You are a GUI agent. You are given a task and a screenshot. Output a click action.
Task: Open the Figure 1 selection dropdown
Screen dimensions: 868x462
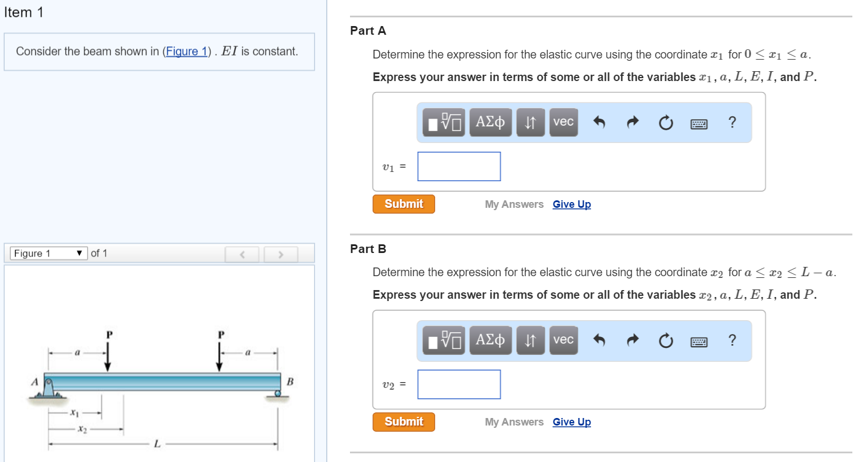(x=48, y=253)
